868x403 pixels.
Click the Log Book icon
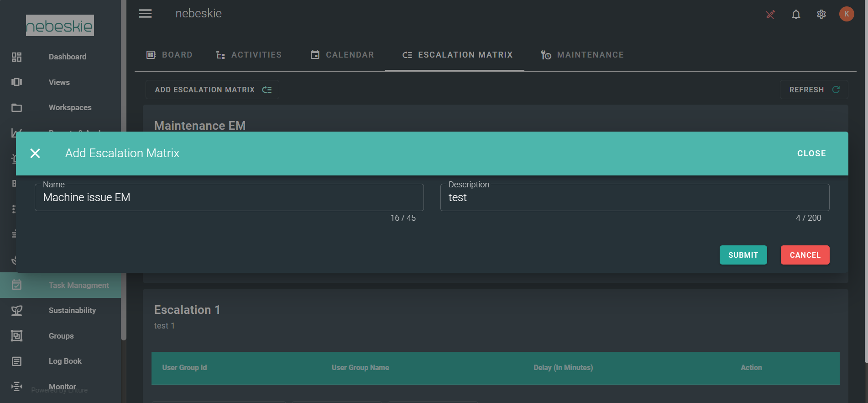(x=17, y=361)
